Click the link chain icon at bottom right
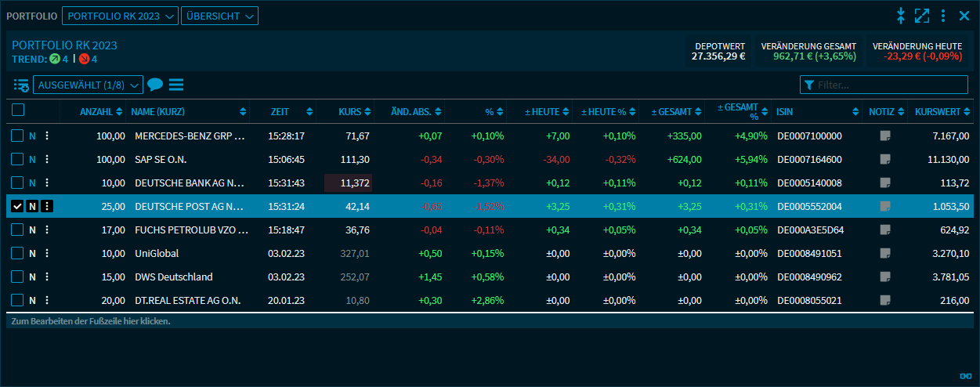The height and width of the screenshot is (387, 980). click(x=966, y=376)
